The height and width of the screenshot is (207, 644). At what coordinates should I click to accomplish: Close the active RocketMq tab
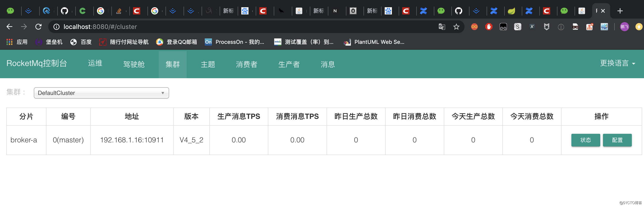[603, 11]
